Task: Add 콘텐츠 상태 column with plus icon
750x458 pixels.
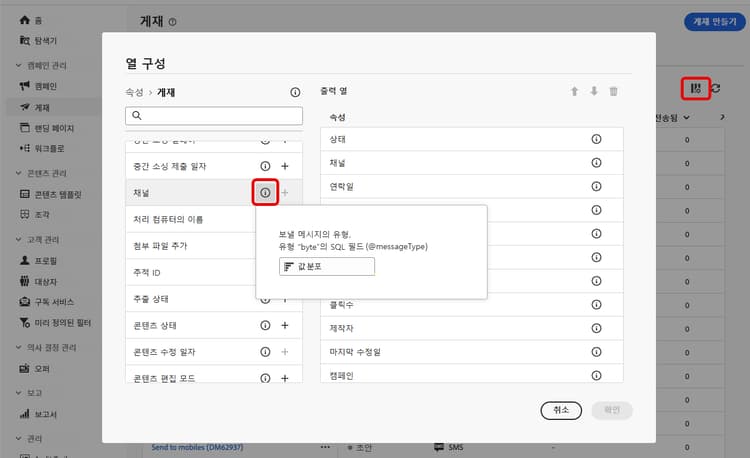Action: point(285,325)
